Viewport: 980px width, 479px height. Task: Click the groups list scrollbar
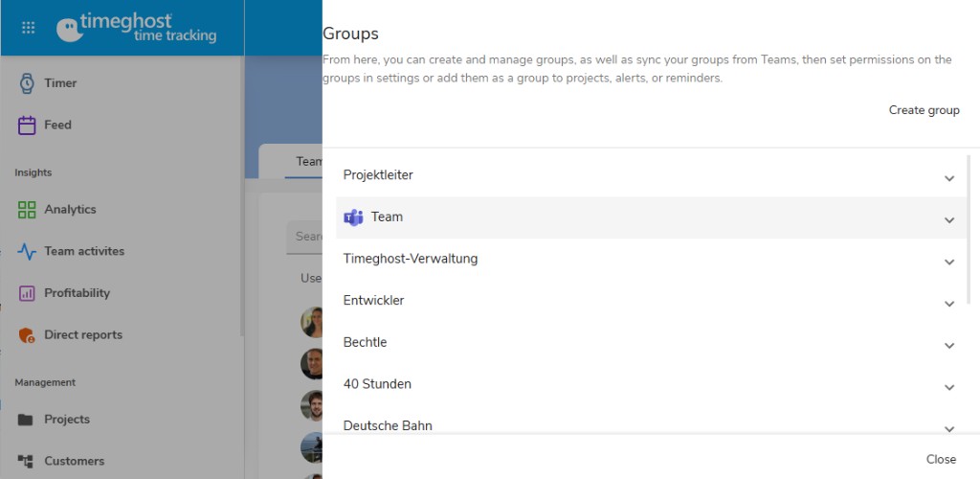[969, 230]
